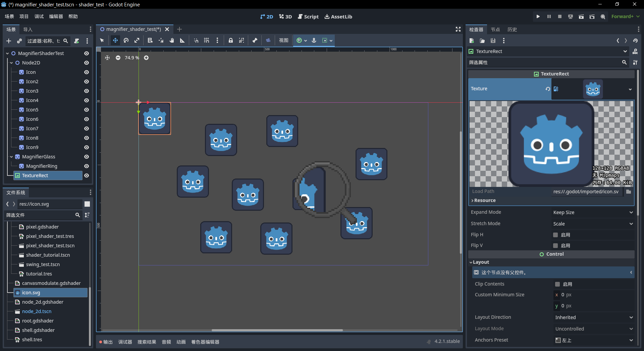Viewport: 644px width, 351px height.
Task: Switch to the Script workspace
Action: [x=308, y=17]
